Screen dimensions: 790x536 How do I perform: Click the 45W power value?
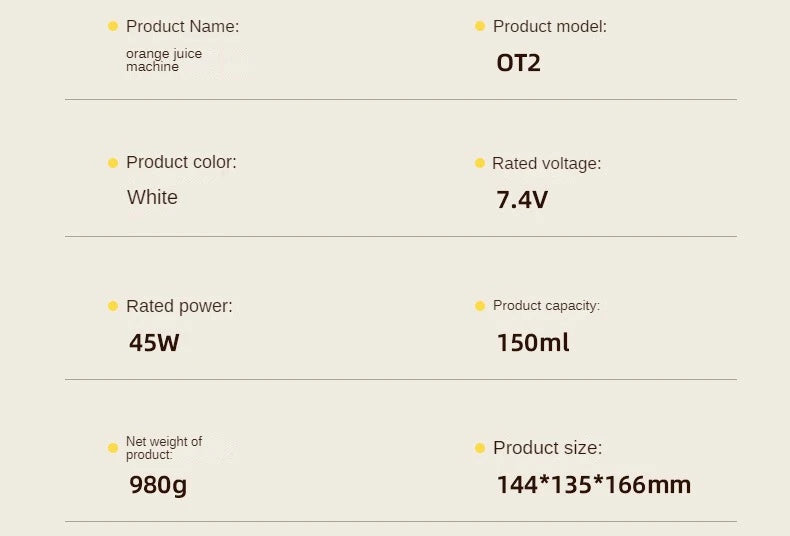pos(154,343)
